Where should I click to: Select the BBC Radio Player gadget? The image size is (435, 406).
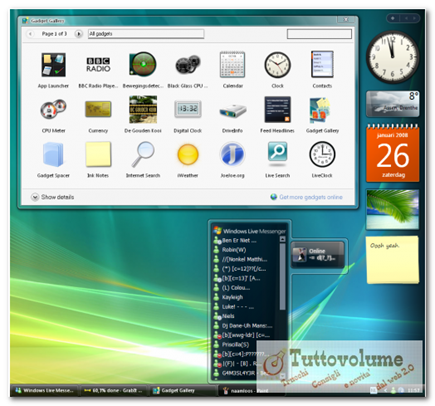[x=98, y=65]
